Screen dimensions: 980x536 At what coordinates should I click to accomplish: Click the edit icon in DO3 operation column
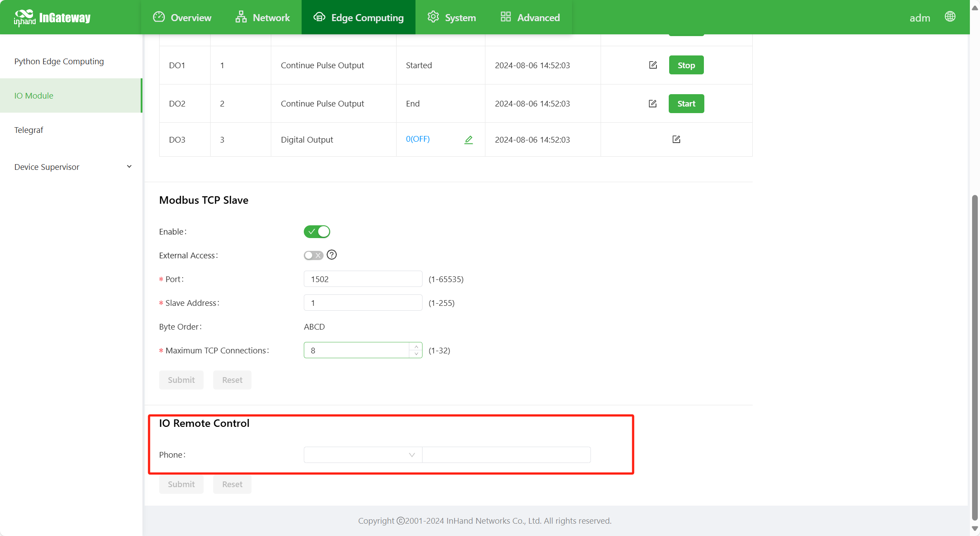click(676, 140)
